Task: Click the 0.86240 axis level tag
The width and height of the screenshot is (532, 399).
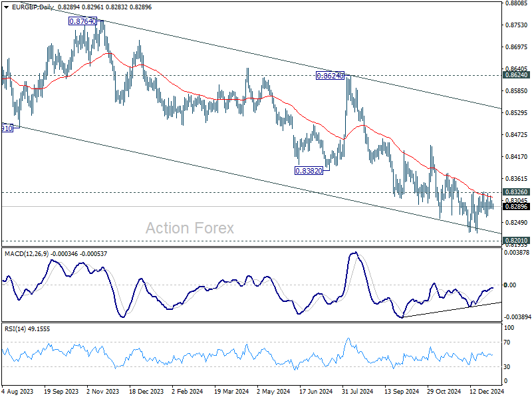Action: coord(516,75)
